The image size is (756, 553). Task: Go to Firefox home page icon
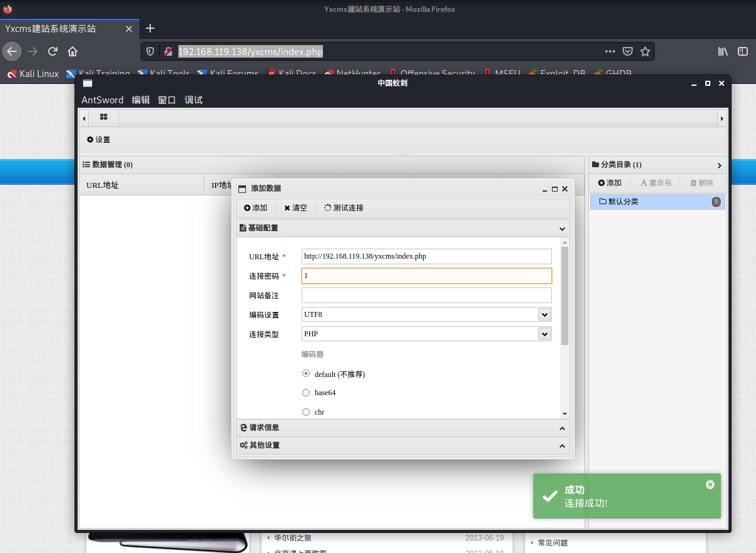pos(73,51)
